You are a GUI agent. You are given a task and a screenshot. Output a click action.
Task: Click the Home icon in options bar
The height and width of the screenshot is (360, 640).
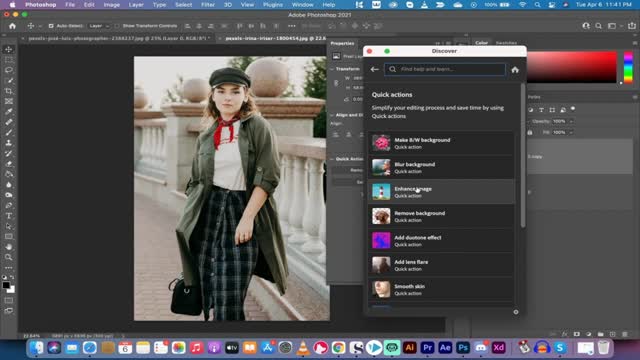point(12,26)
